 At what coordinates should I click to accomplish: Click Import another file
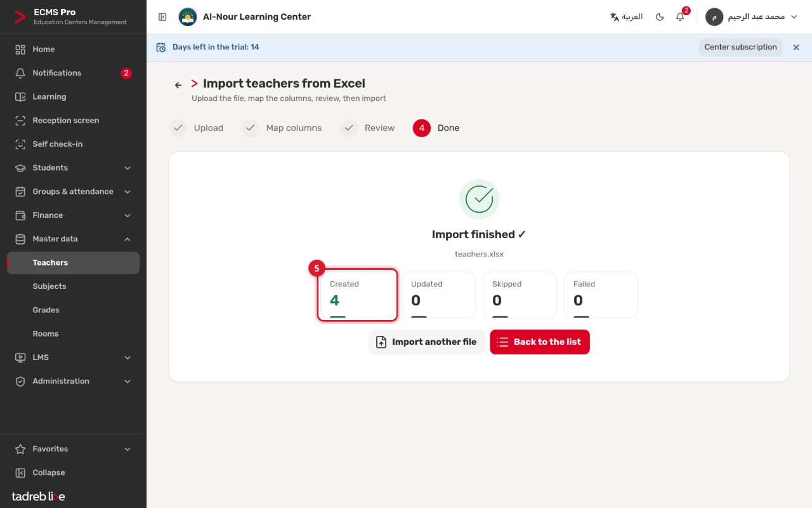(427, 342)
